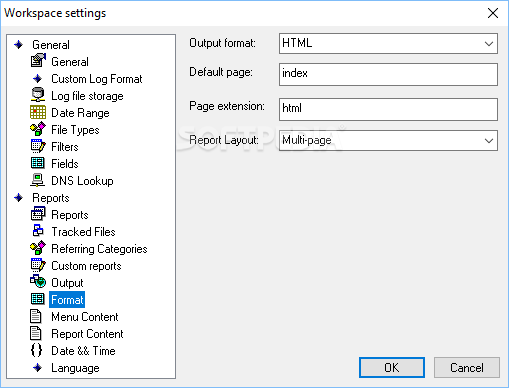
Task: Click the Default page input field
Action: (388, 74)
